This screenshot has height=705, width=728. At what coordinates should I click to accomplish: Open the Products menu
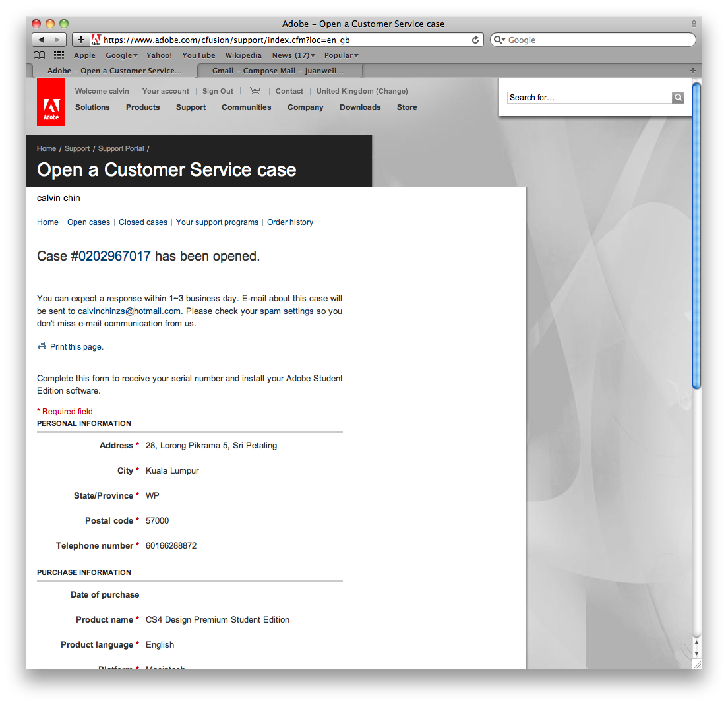click(x=142, y=107)
